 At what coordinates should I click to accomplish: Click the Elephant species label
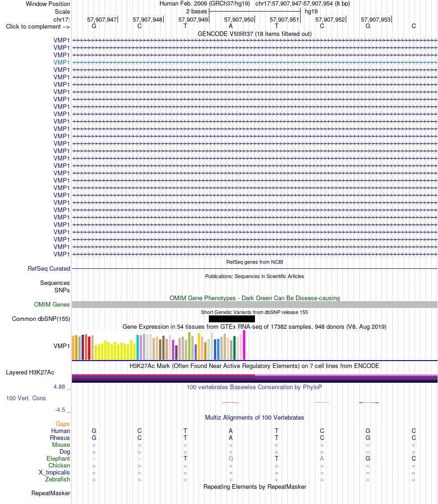coord(58,458)
